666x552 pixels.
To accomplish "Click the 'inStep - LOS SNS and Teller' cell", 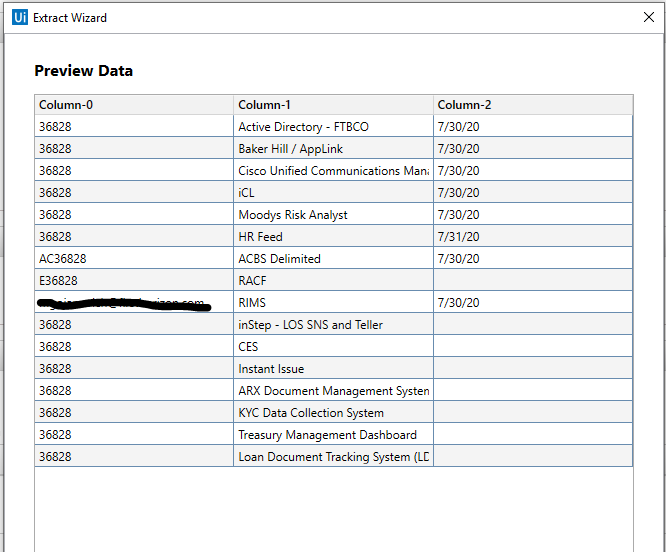I will tap(333, 325).
